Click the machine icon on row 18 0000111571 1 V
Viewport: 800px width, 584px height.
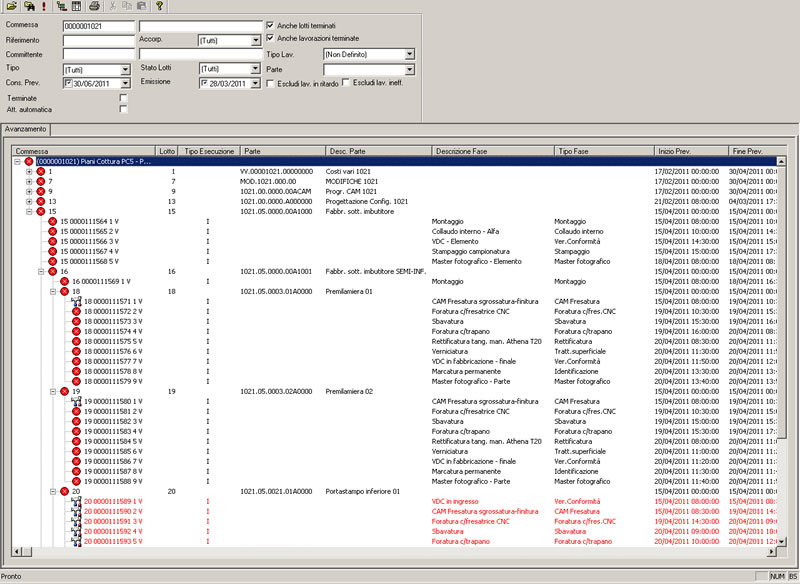(x=76, y=301)
